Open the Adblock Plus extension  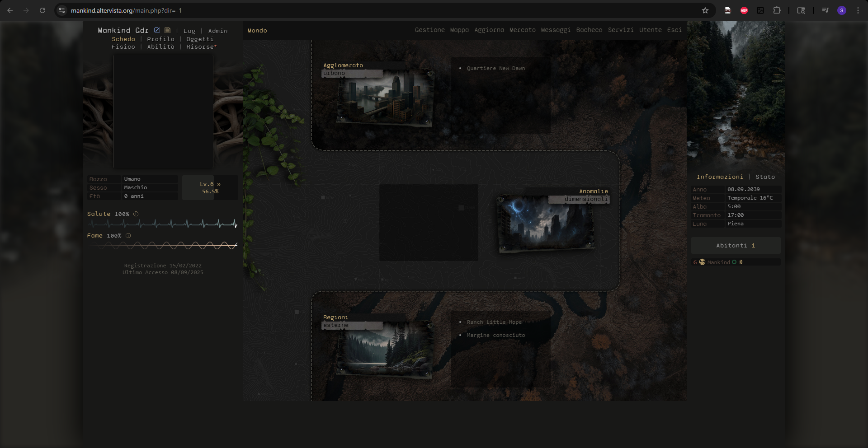(x=744, y=10)
